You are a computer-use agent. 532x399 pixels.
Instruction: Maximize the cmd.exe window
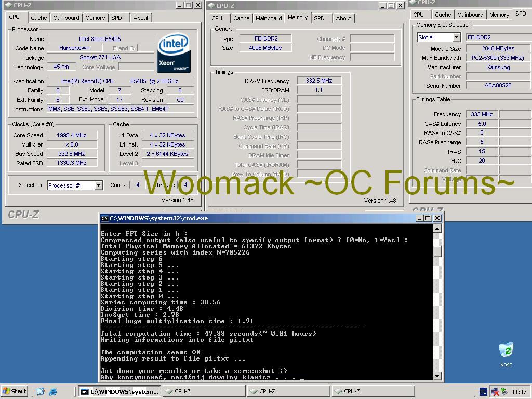[428, 218]
